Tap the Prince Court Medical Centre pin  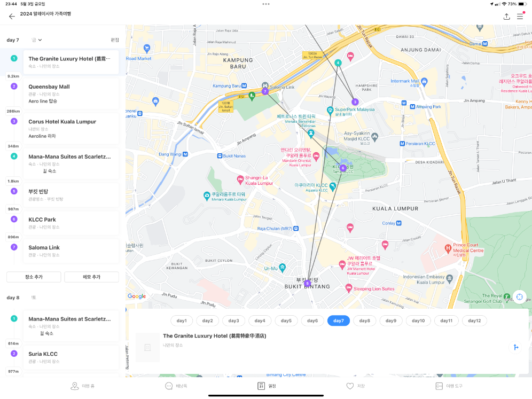[x=448, y=249]
